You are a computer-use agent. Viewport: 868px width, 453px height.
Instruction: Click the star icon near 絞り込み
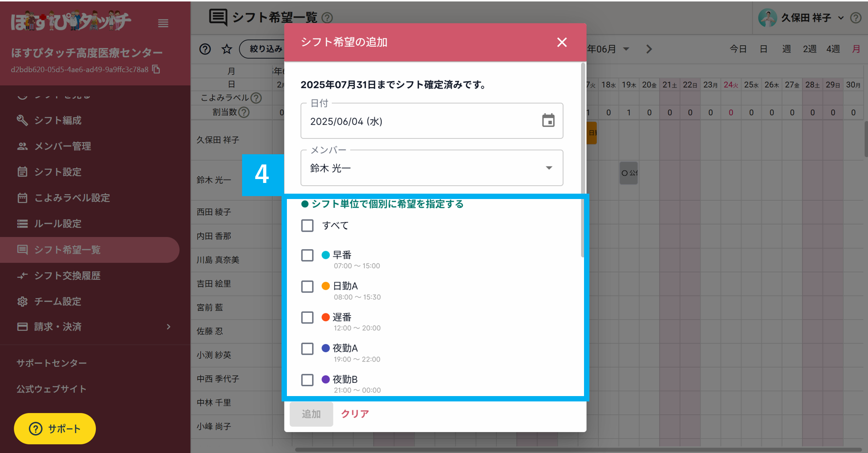pyautogui.click(x=226, y=49)
